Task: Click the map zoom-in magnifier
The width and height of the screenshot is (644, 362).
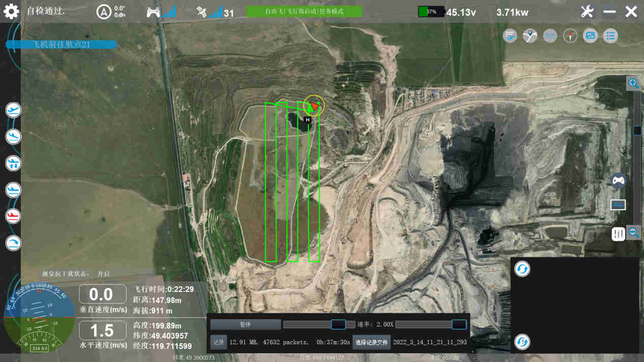Action: [x=633, y=83]
